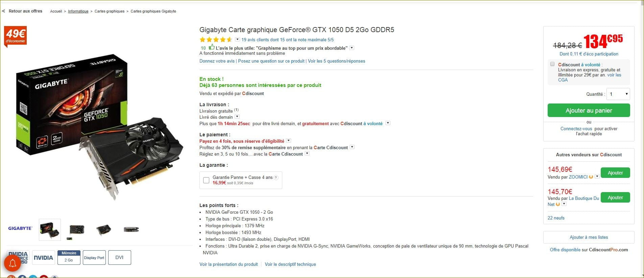The height and width of the screenshot is (278, 644).
Task: Check the Garantie Panne + Casse 4 ans box
Action: point(206,180)
